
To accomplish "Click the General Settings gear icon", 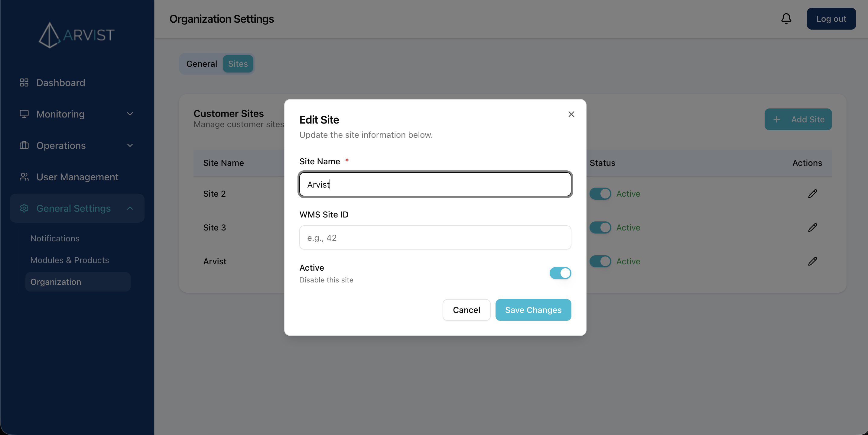I will 24,208.
